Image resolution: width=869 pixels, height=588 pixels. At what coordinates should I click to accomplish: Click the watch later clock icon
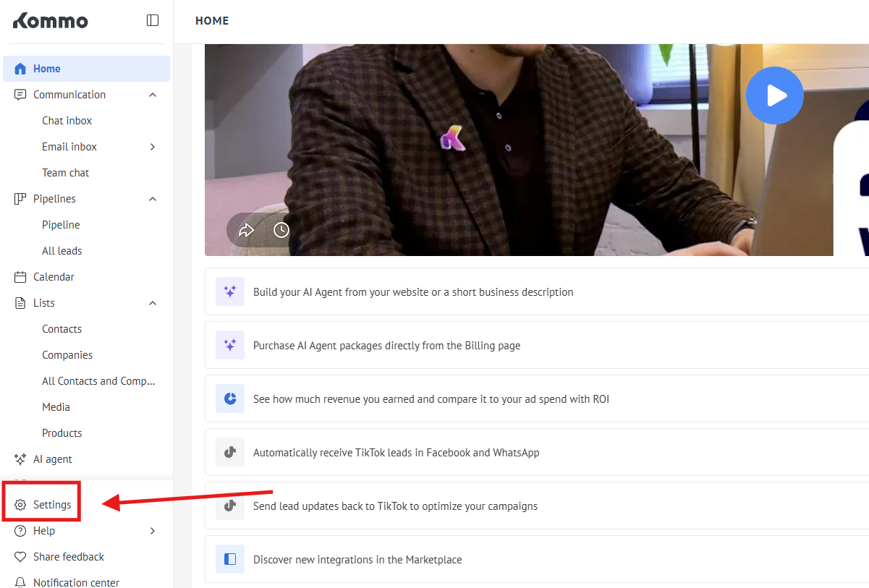[x=281, y=230]
